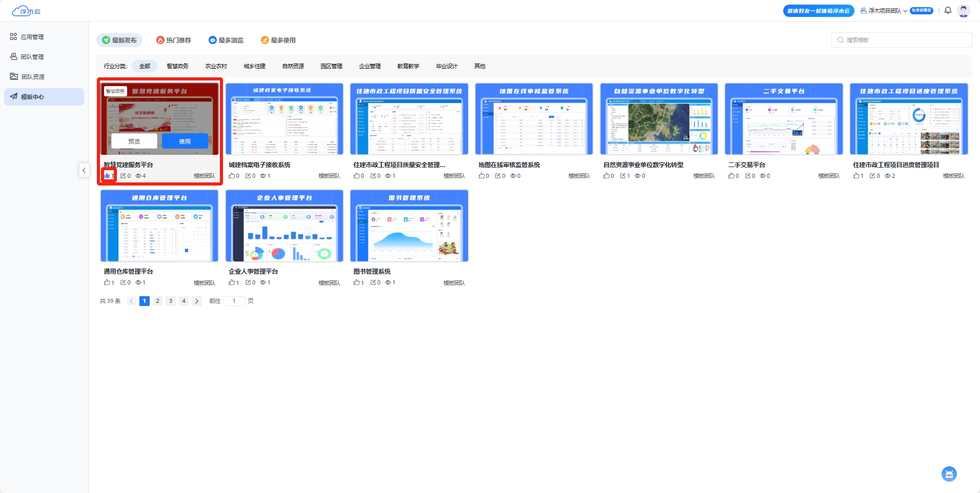Select the 全部 industry filter

(x=145, y=66)
